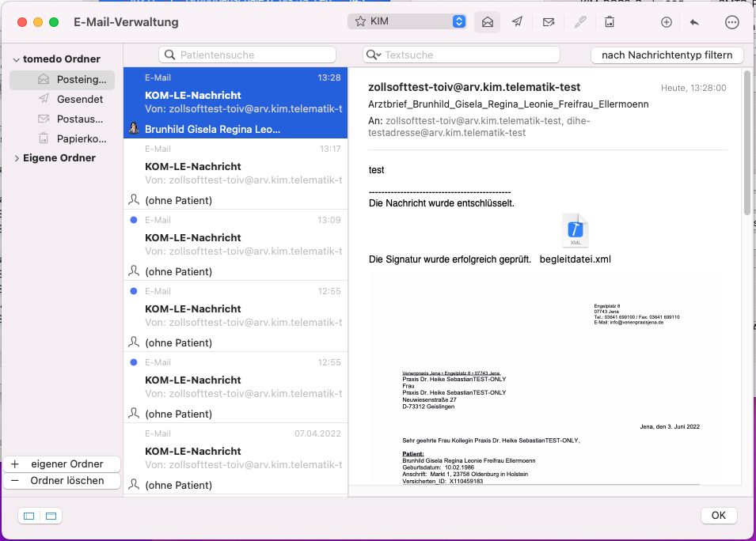Click the plus circle add icon
The image size is (756, 541).
pyautogui.click(x=667, y=22)
